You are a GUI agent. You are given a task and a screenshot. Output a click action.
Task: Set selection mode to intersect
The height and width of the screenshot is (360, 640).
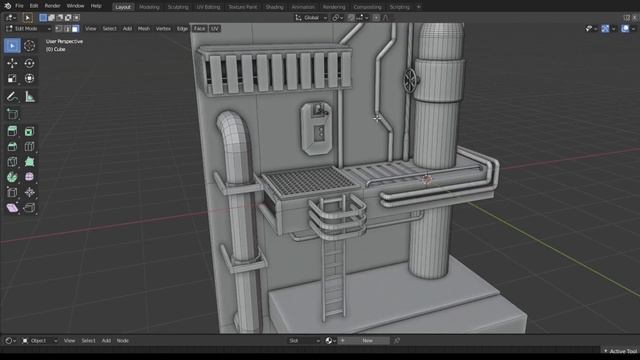(76, 18)
